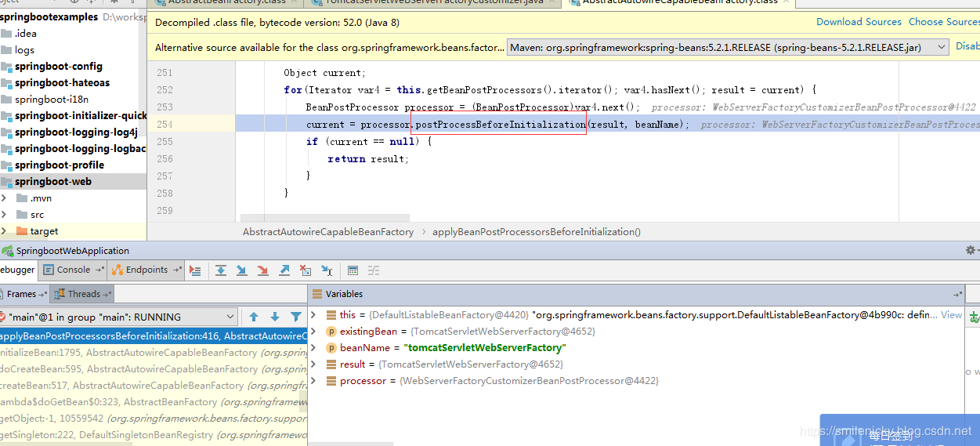Viewport: 980px width, 446px height.
Task: Click Variables panel restore layout icon
Action: (958, 295)
